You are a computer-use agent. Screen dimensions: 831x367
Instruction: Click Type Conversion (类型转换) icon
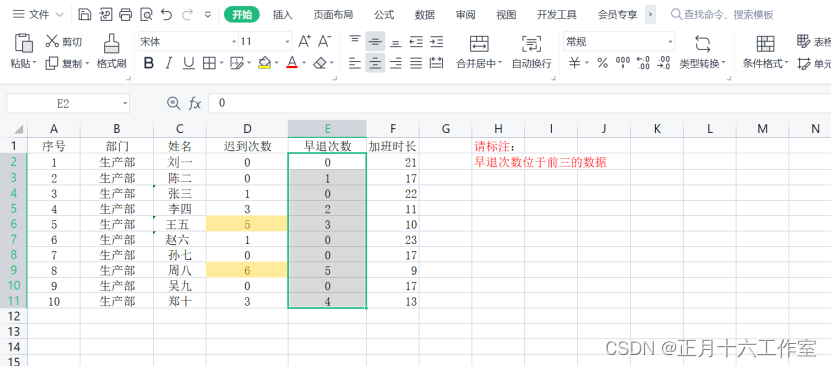[702, 43]
